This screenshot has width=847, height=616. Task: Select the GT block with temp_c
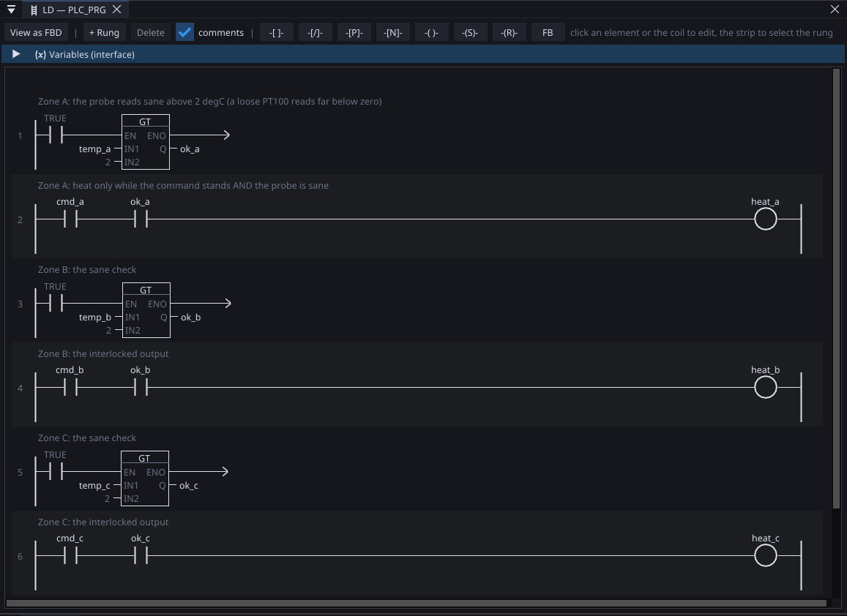[145, 478]
